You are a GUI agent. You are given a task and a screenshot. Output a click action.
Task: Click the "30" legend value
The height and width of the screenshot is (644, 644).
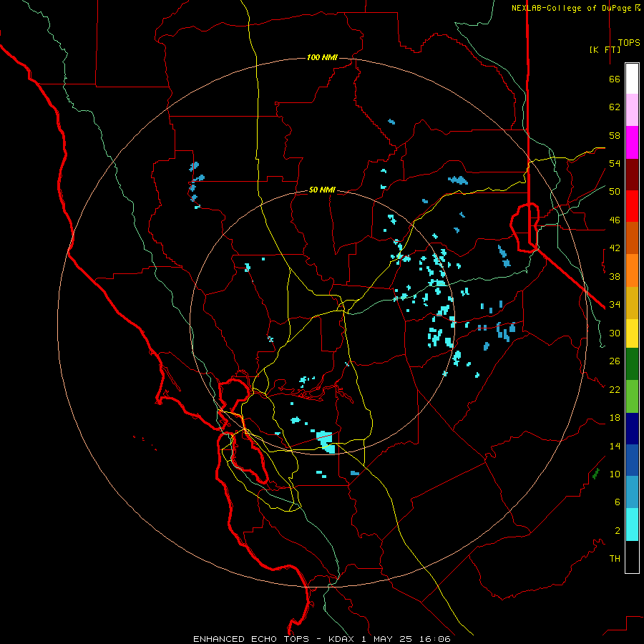615,333
